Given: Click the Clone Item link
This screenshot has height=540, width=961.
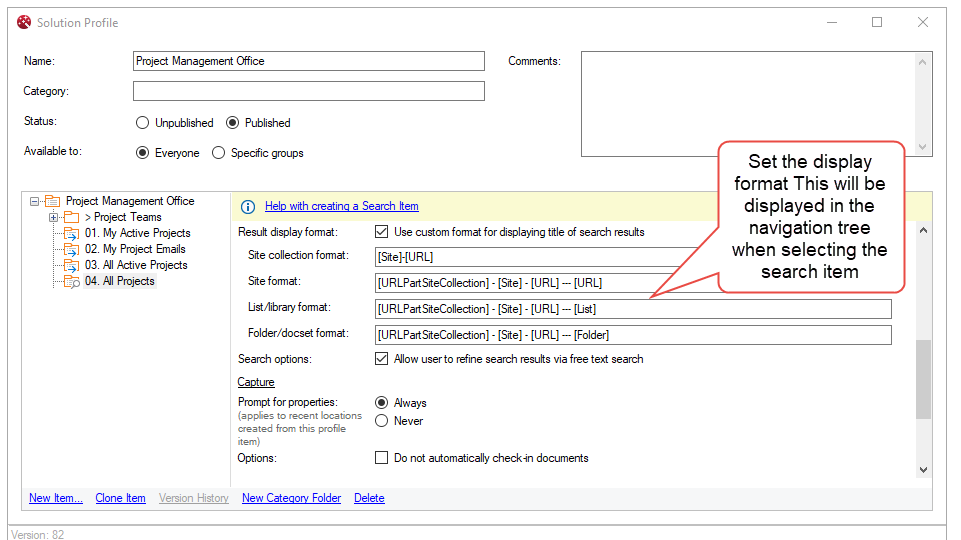Looking at the screenshot, I should (x=120, y=498).
